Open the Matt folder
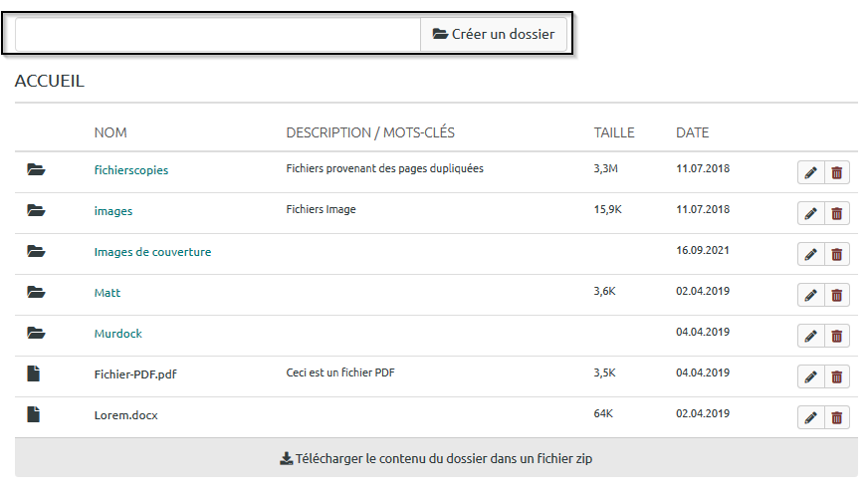This screenshot has width=868, height=494. (x=107, y=293)
